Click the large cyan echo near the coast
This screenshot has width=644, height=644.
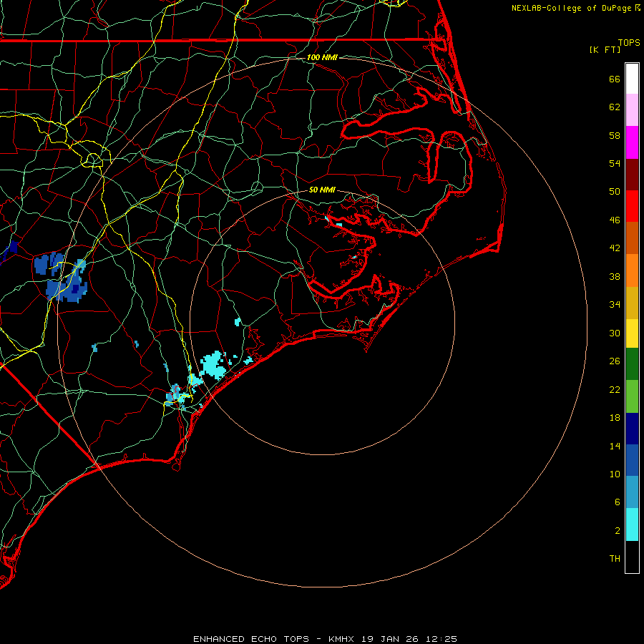[213, 365]
